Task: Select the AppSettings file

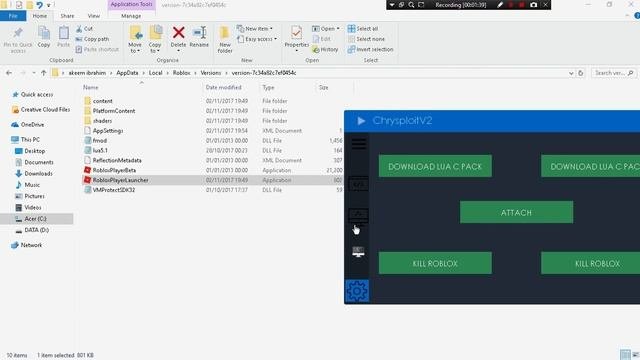Action: point(108,131)
